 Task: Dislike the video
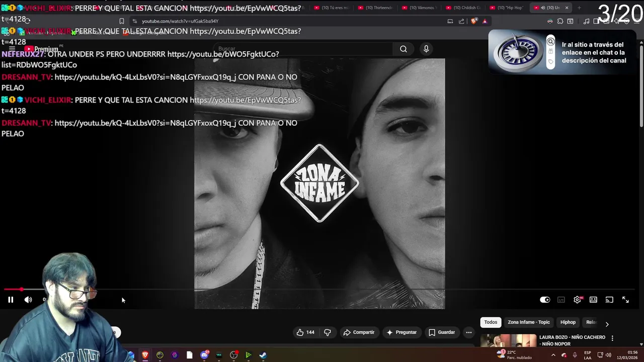click(x=328, y=332)
